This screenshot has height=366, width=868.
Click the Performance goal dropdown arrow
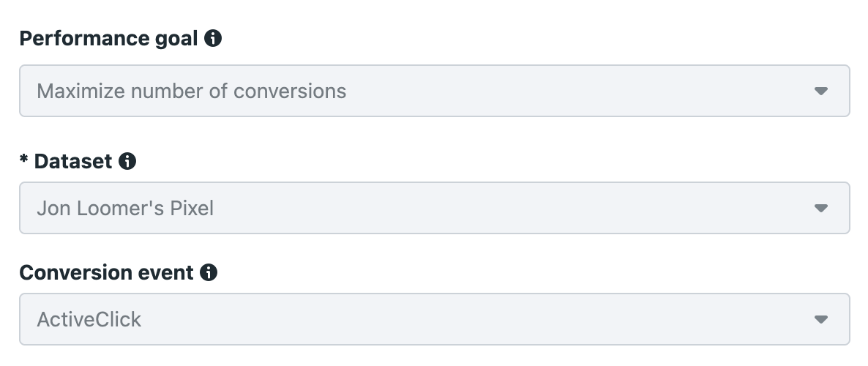[821, 91]
